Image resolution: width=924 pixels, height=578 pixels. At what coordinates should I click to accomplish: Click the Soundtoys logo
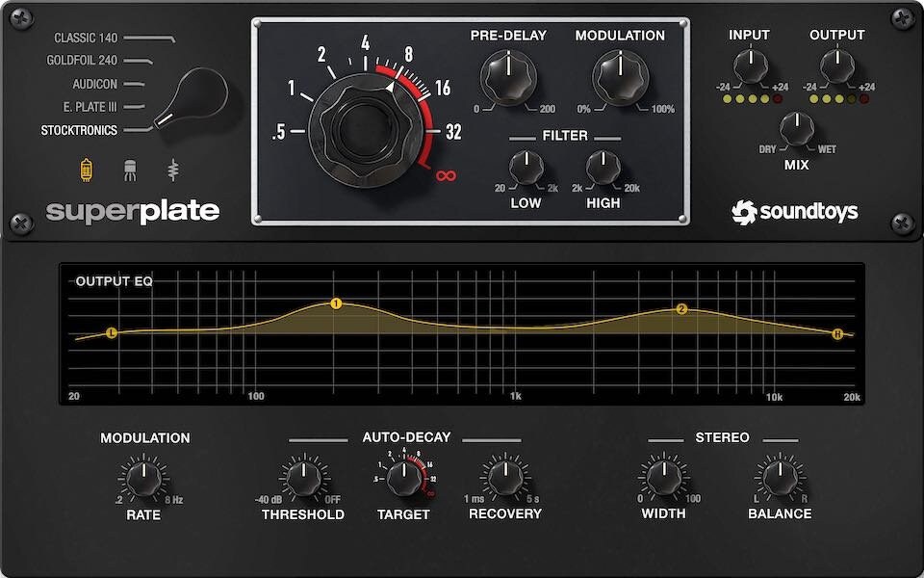pos(794,212)
